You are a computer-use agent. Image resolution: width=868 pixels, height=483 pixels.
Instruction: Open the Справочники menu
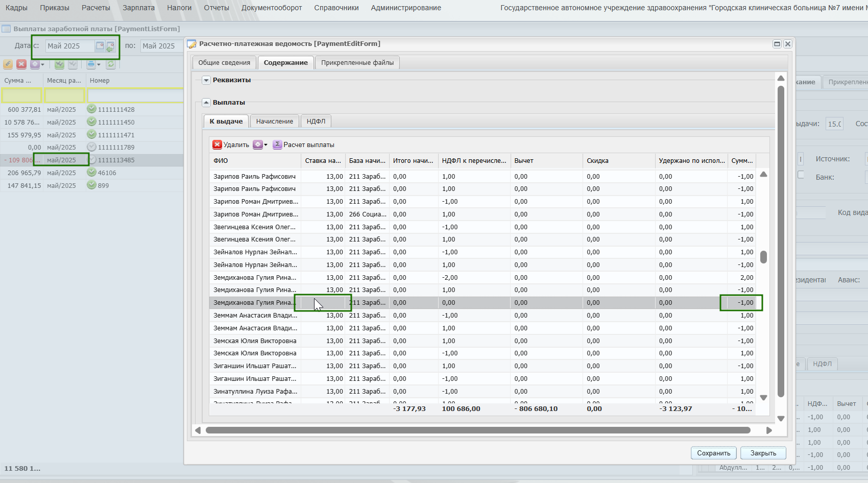pyautogui.click(x=336, y=8)
